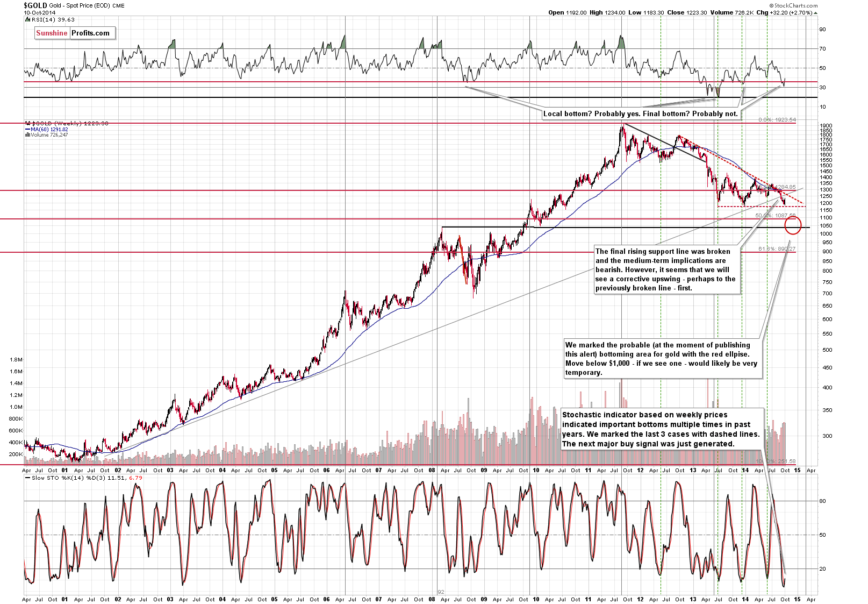
Task: Select the date label 10-Oct-2014
Action: [x=40, y=12]
